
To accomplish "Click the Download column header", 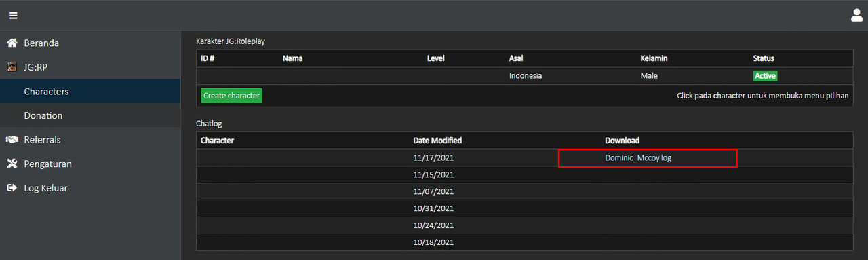I will tap(622, 141).
